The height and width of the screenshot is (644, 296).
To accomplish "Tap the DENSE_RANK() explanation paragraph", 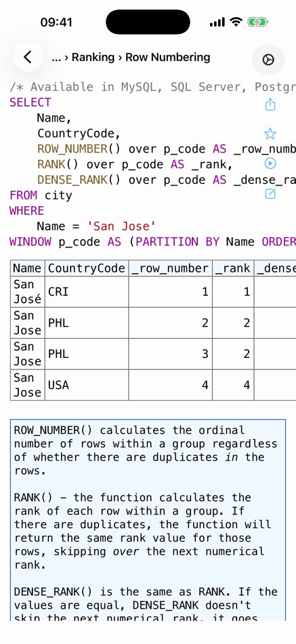I will (x=146, y=605).
